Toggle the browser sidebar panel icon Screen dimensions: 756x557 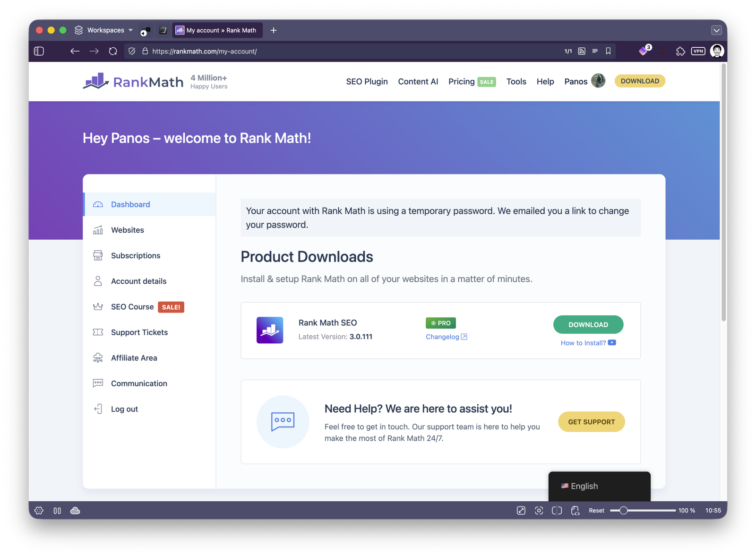point(39,51)
